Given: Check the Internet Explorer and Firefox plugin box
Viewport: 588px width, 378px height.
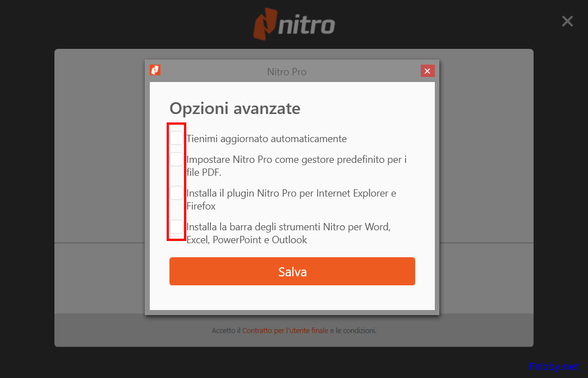Looking at the screenshot, I should pos(176,193).
